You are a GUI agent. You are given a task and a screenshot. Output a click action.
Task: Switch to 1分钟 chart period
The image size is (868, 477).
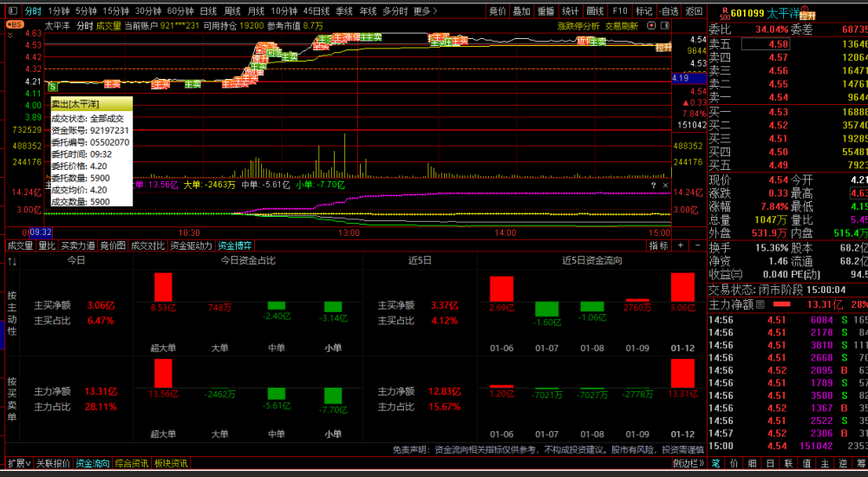coord(59,11)
